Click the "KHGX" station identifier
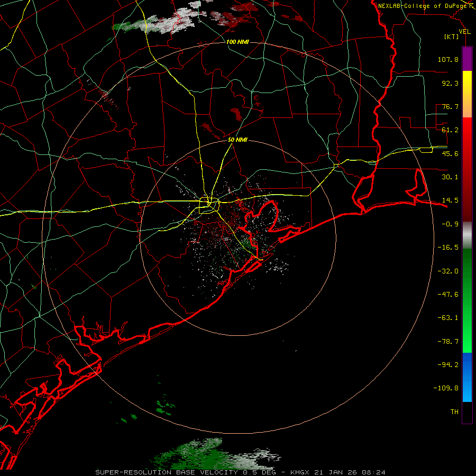Viewport: 476px width, 476px height. [x=300, y=472]
